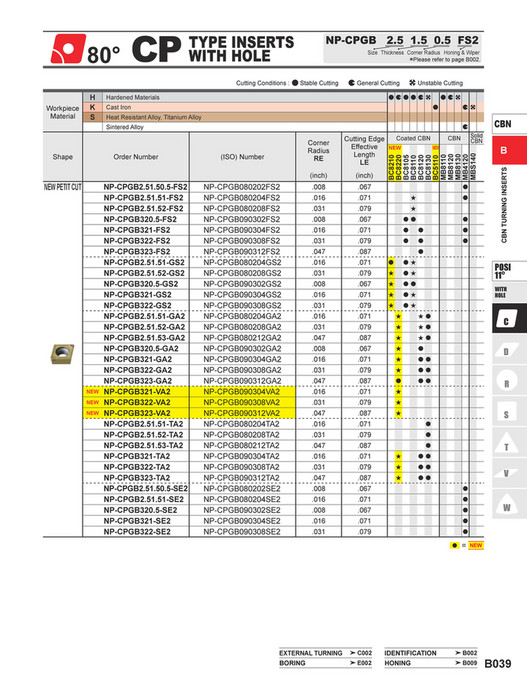Follow the HONING B009 reference
This screenshot has width=527, height=684.
click(x=431, y=663)
